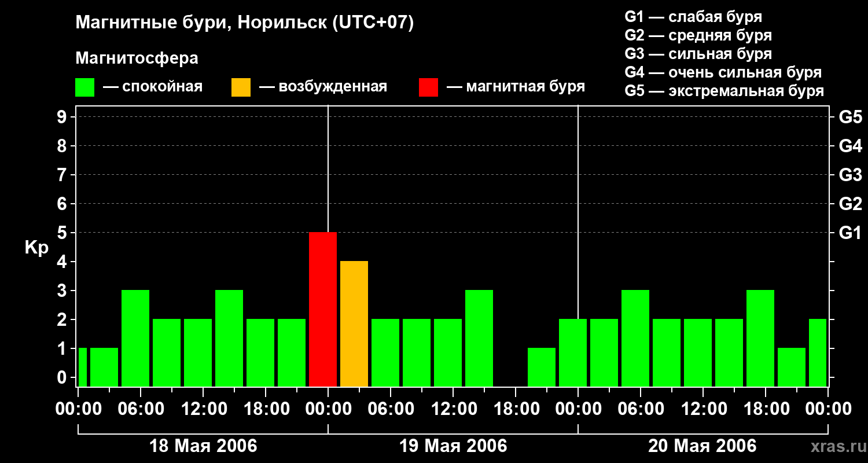Click the '— магнитная буря' legend label
This screenshot has width=868, height=463.
click(516, 87)
